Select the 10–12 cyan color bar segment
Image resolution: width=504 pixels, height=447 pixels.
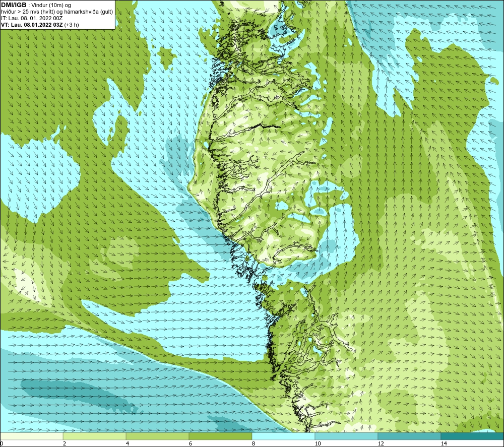347,436
